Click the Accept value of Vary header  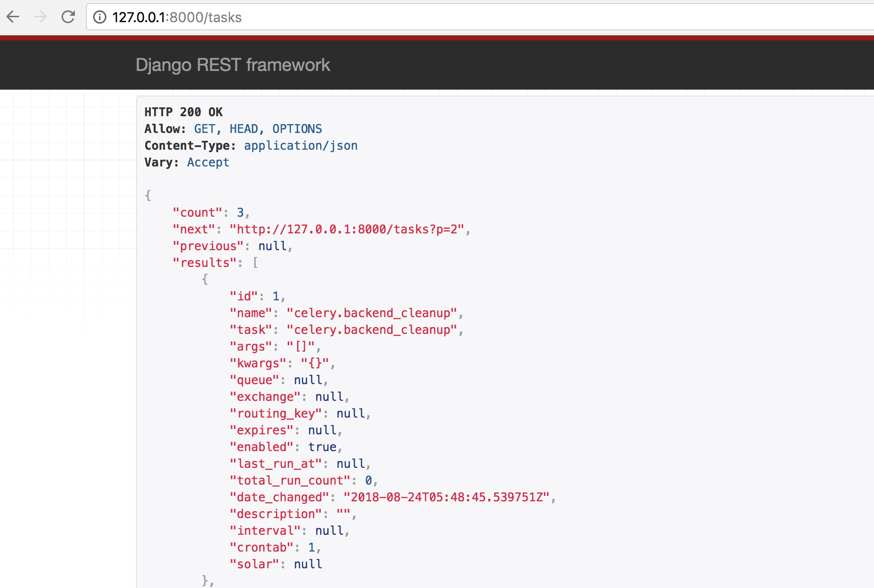208,163
